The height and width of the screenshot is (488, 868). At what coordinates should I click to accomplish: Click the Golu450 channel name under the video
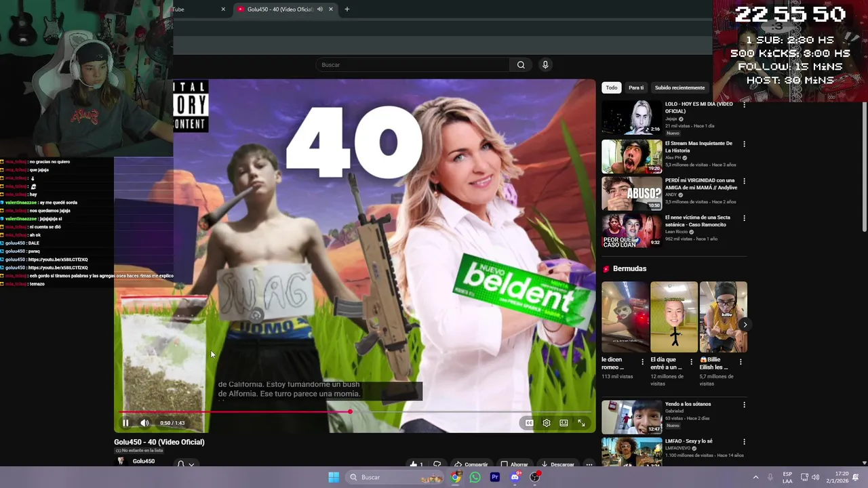(x=144, y=461)
